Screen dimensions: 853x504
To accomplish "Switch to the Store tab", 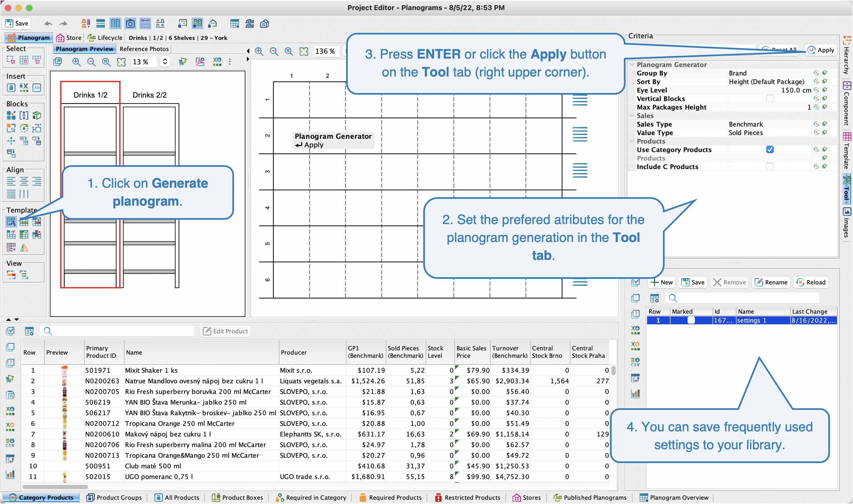I will pyautogui.click(x=69, y=38).
